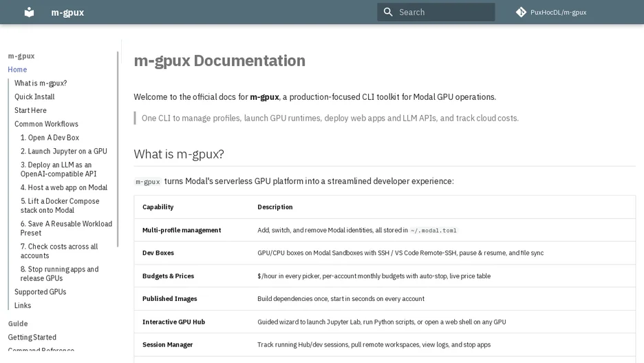Click the m-gpux book logo icon

point(29,12)
